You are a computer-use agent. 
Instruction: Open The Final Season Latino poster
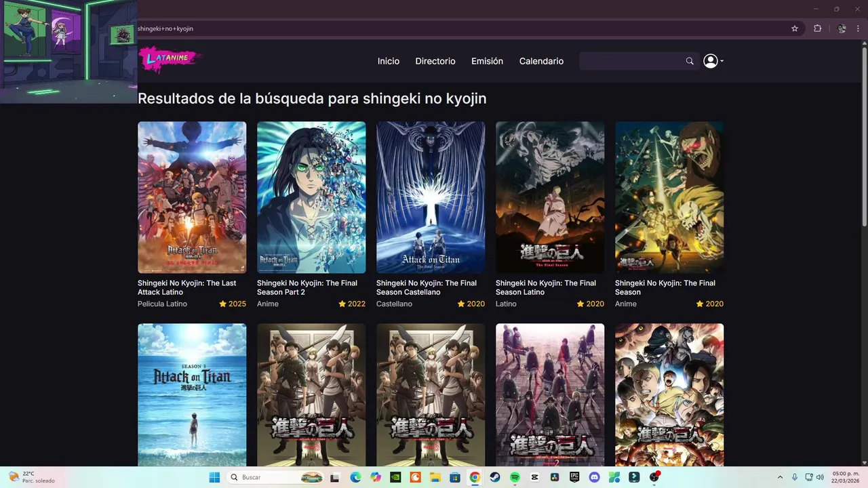tap(550, 197)
